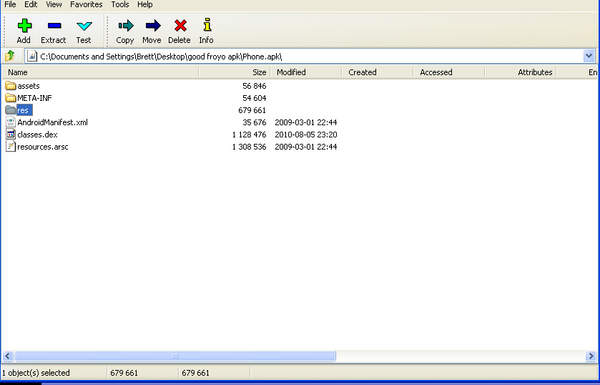Open the Favorites menu
600x385 pixels.
(86, 5)
